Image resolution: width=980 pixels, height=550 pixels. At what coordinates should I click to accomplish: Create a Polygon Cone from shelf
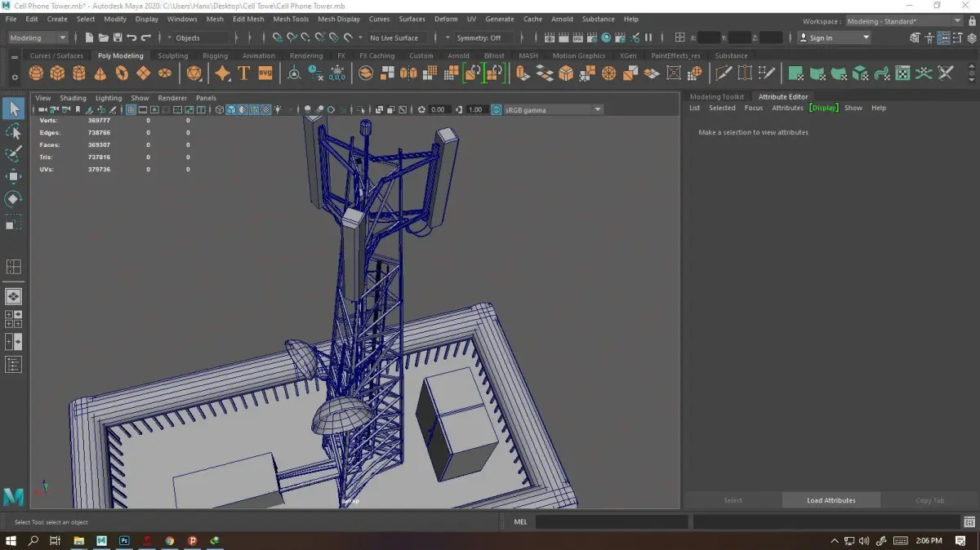tap(100, 73)
